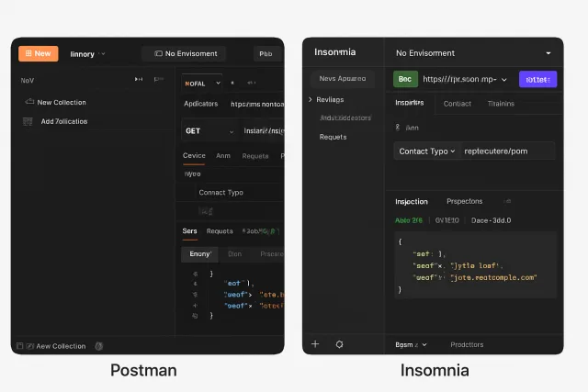Choose the Enony view button in Postman
This screenshot has width=588, height=392.
200,254
